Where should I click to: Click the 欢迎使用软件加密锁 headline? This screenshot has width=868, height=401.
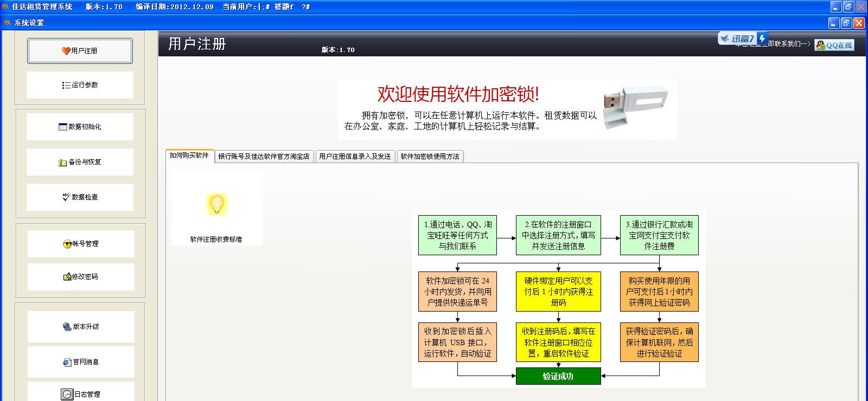[458, 94]
